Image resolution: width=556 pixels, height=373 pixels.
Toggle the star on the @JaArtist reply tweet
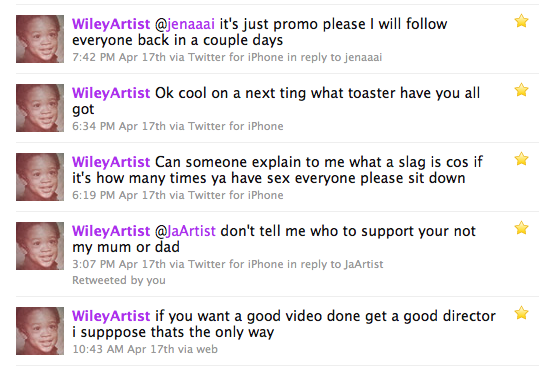coord(522,228)
